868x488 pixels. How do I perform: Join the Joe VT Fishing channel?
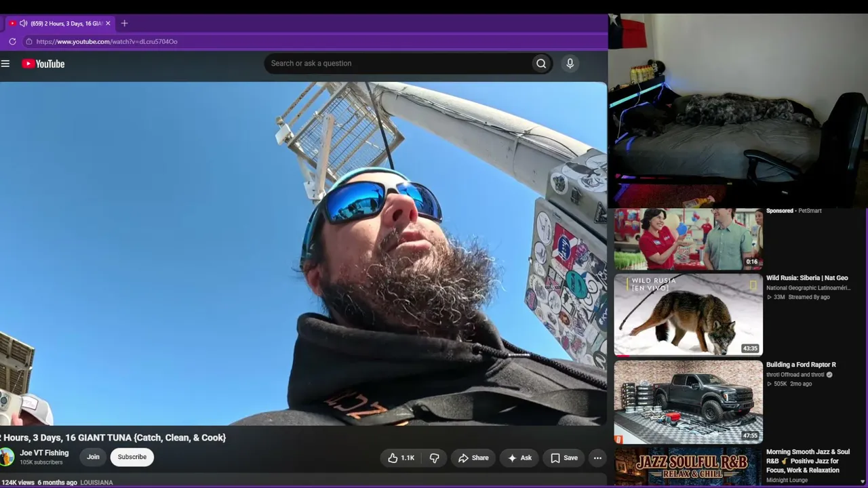pyautogui.click(x=93, y=457)
